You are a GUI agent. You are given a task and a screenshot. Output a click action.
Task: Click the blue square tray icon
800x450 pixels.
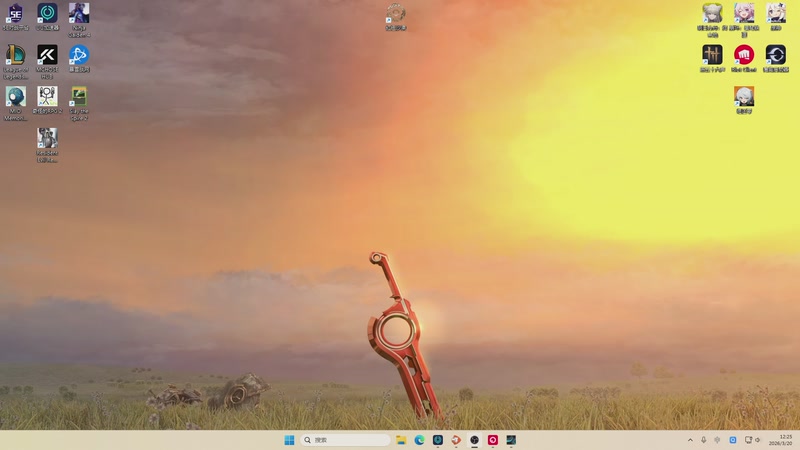coord(733,440)
